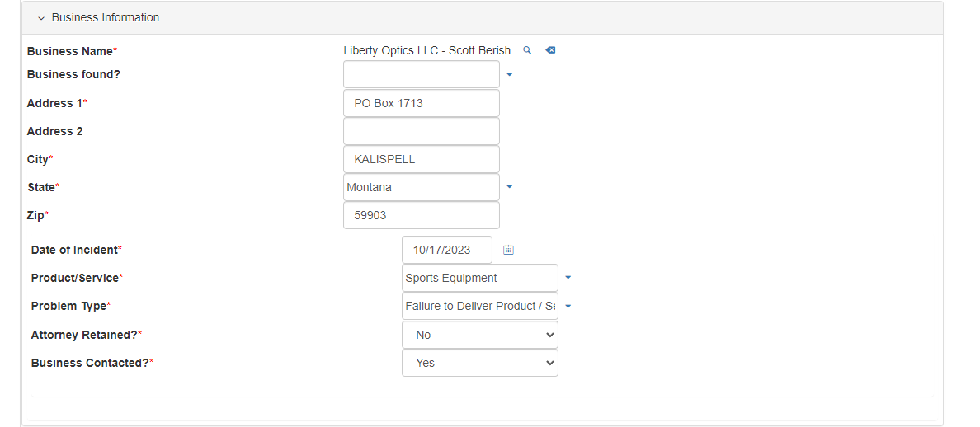Click the Zip field containing 59903
980x427 pixels.
[x=422, y=215]
